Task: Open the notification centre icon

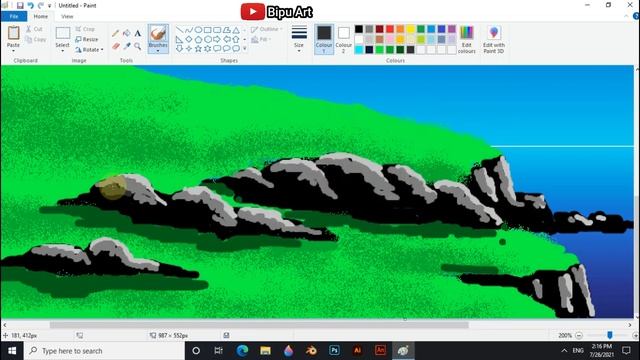Action: 627,351
